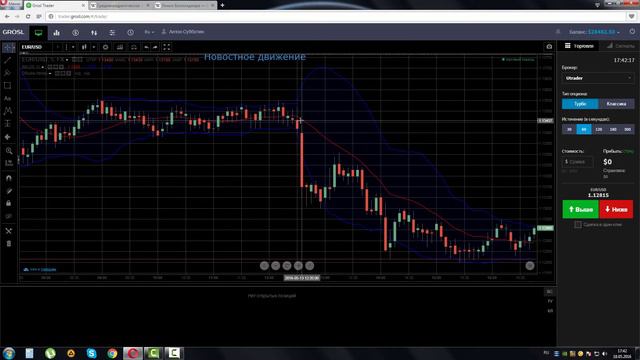Click the up-down arrows icon in top bar
Viewport: 640px width, 360px height.
tap(94, 33)
